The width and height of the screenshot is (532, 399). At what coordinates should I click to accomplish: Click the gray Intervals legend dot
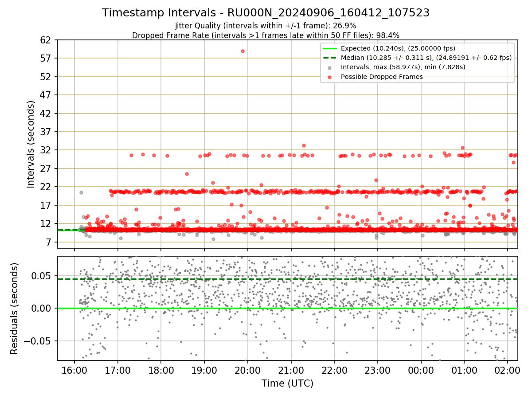coord(330,67)
